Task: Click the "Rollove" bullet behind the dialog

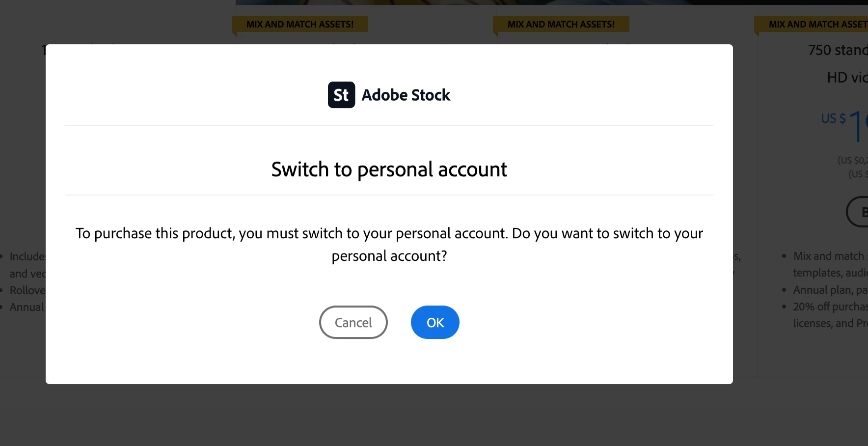Action: click(27, 290)
